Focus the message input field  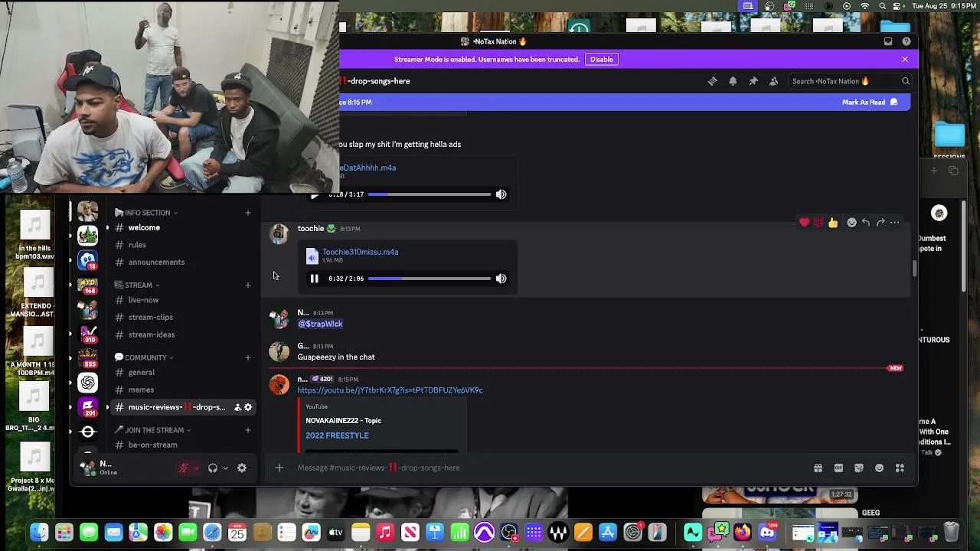pos(551,468)
